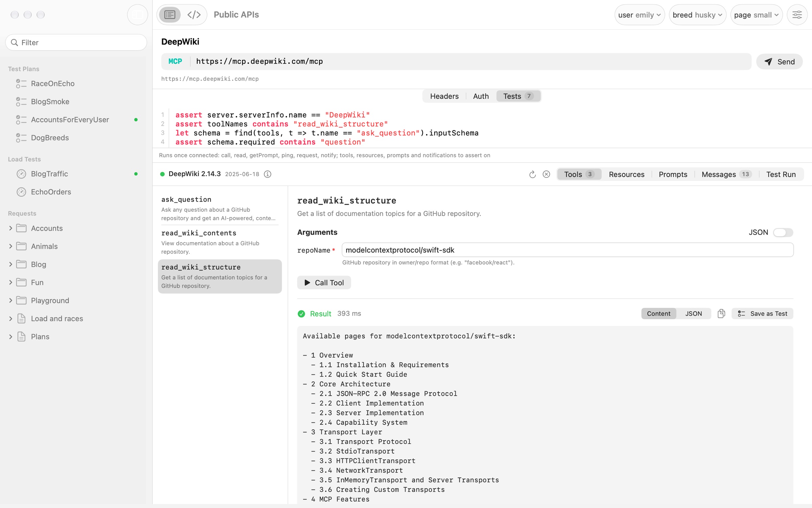This screenshot has width=812, height=508.
Task: Open the Prompts tab
Action: pyautogui.click(x=673, y=174)
